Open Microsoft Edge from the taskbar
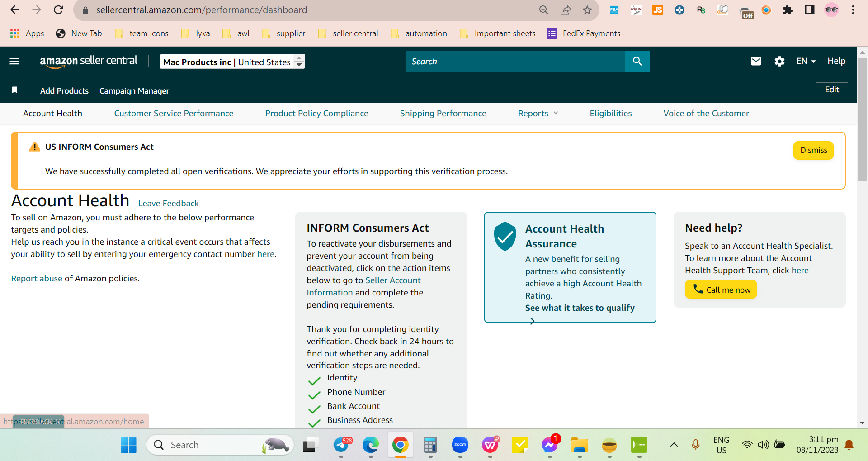 [x=371, y=445]
